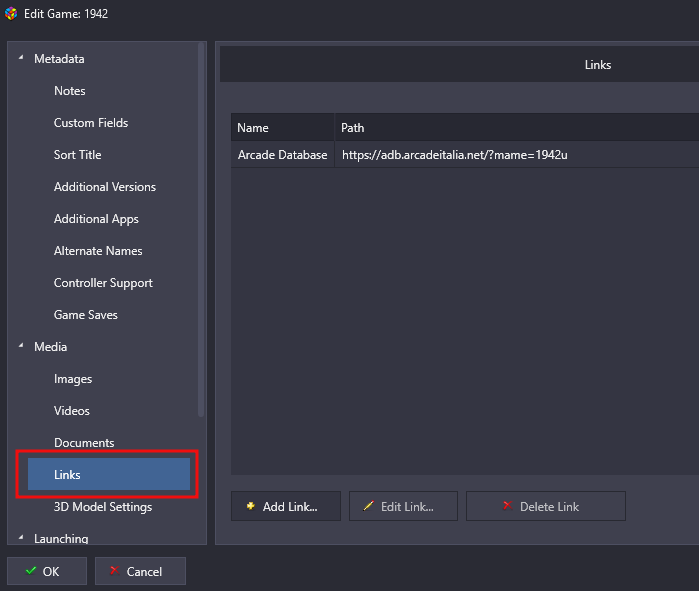Open the Custom Fields page
Viewport: 699px width, 591px height.
[91, 123]
